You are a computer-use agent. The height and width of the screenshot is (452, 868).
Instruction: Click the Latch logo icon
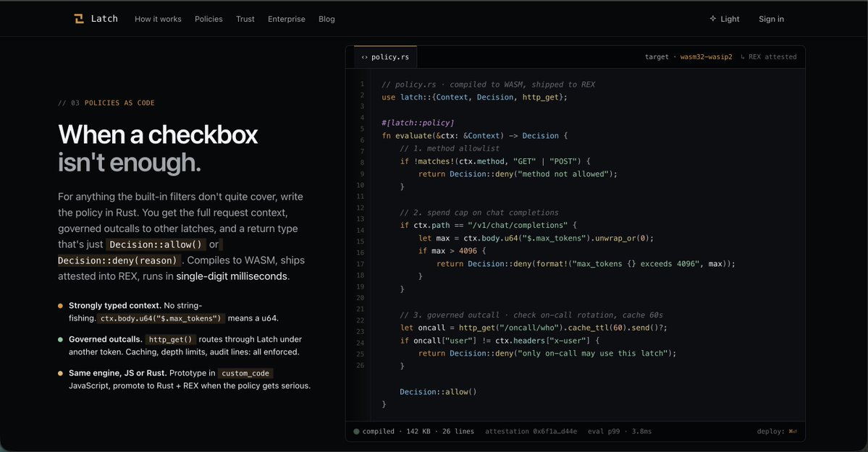pos(79,19)
